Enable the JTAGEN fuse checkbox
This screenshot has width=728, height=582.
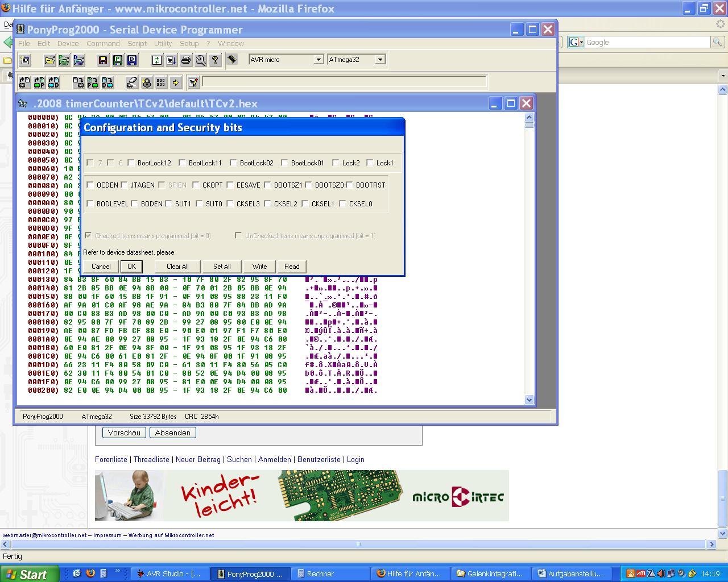pyautogui.click(x=124, y=185)
